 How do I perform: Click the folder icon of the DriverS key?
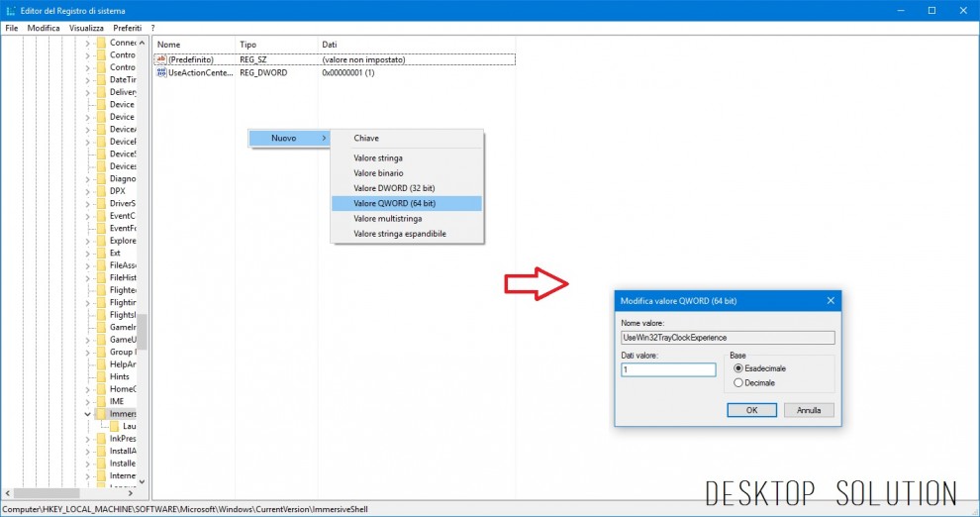point(101,203)
